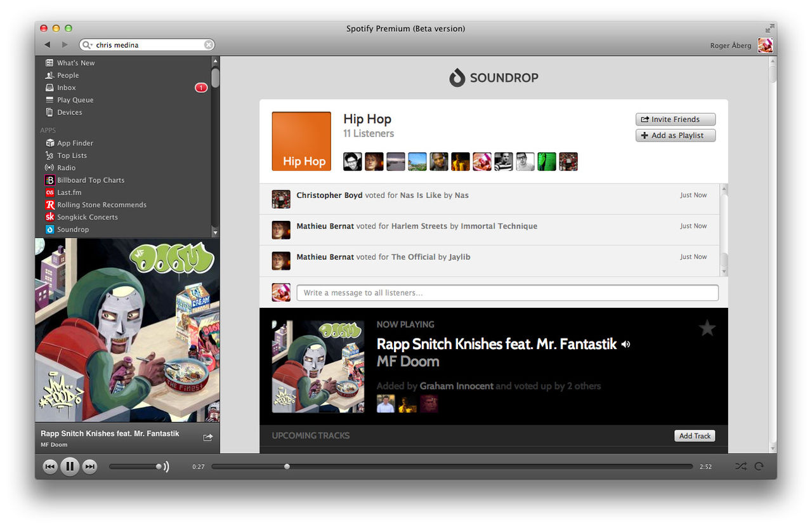Screen dimensions: 812x528
Task: Clear the chris medina search field
Action: pos(208,45)
